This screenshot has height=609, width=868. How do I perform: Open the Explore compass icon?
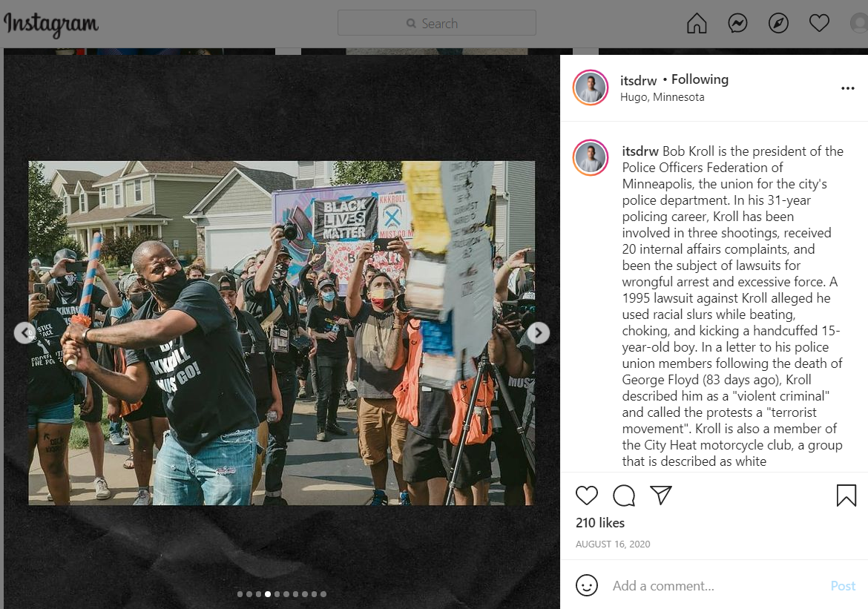[778, 23]
